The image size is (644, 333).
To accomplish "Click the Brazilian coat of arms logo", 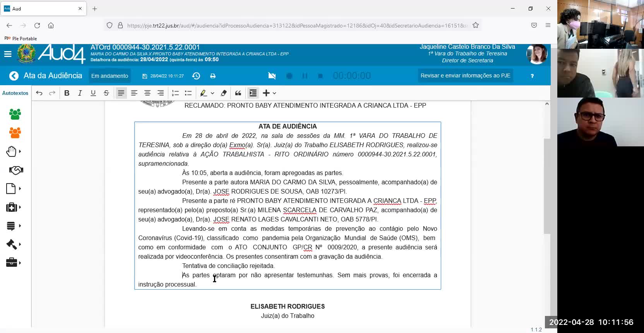I will pos(26,54).
